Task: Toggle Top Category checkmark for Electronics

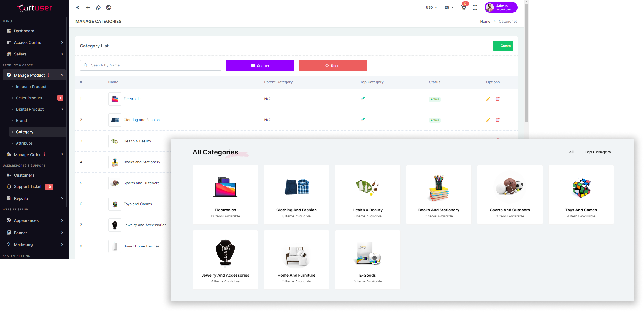Action: [362, 98]
